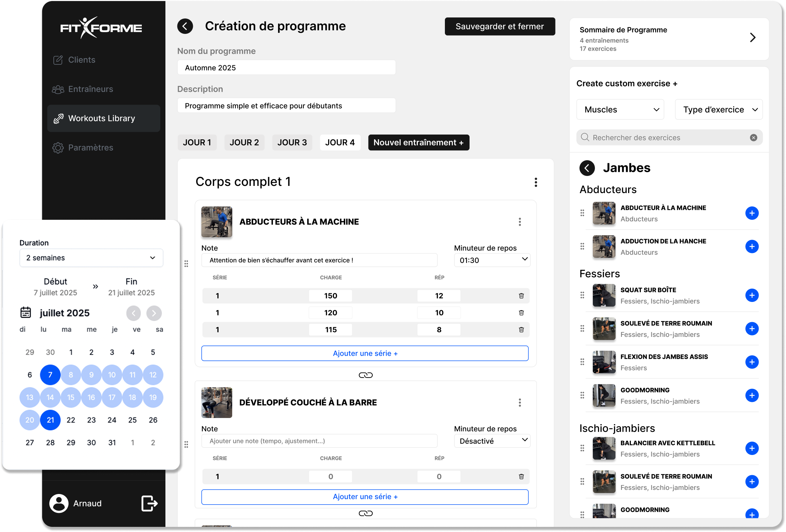Image resolution: width=786 pixels, height=532 pixels.
Task: Add BALANCIER AVEC KETTLEBELL with plus icon
Action: [752, 448]
